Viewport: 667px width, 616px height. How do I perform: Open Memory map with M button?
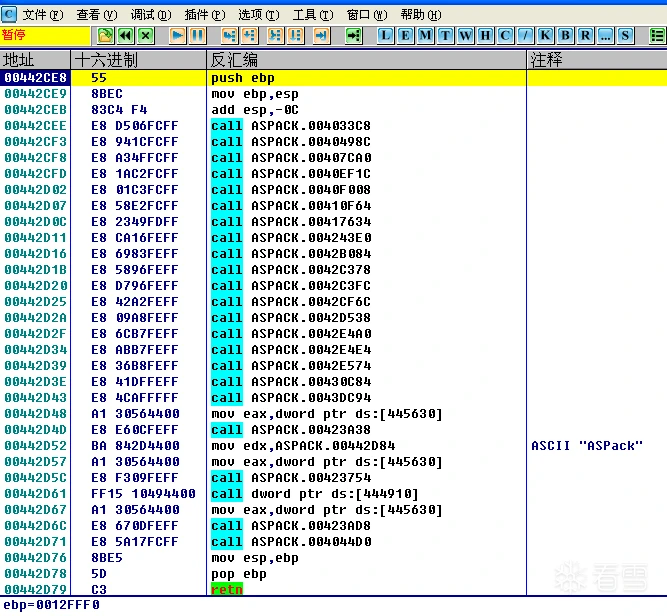click(x=426, y=36)
